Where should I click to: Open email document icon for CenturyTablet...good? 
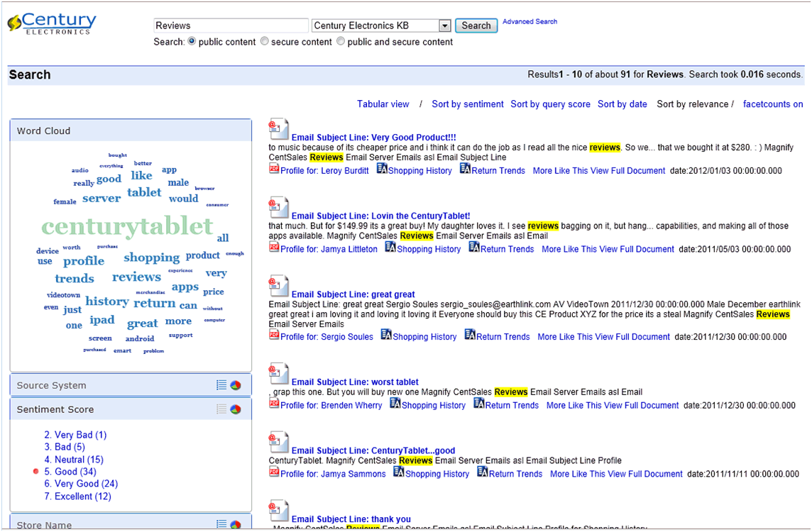279,442
